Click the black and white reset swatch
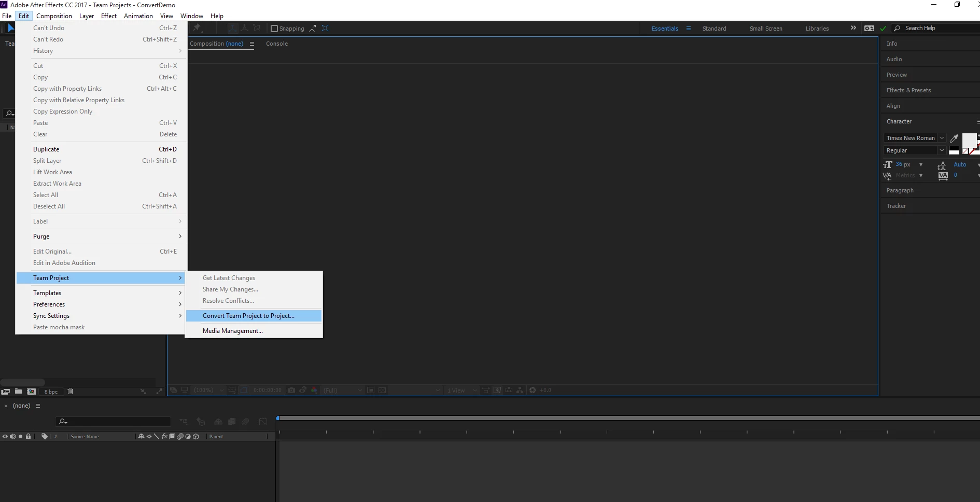 click(954, 150)
